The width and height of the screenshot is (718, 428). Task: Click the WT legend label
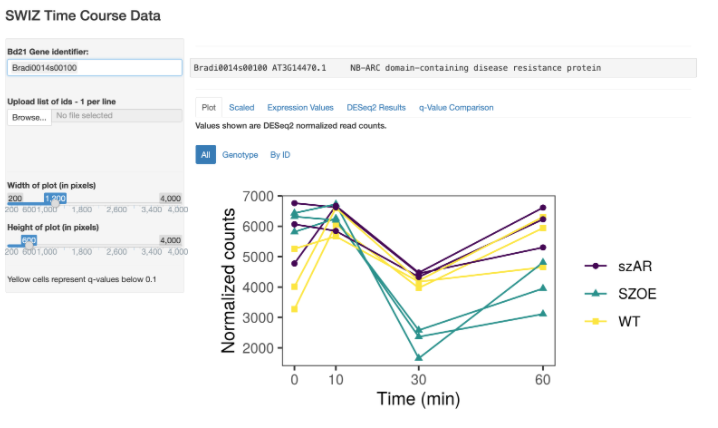(629, 321)
